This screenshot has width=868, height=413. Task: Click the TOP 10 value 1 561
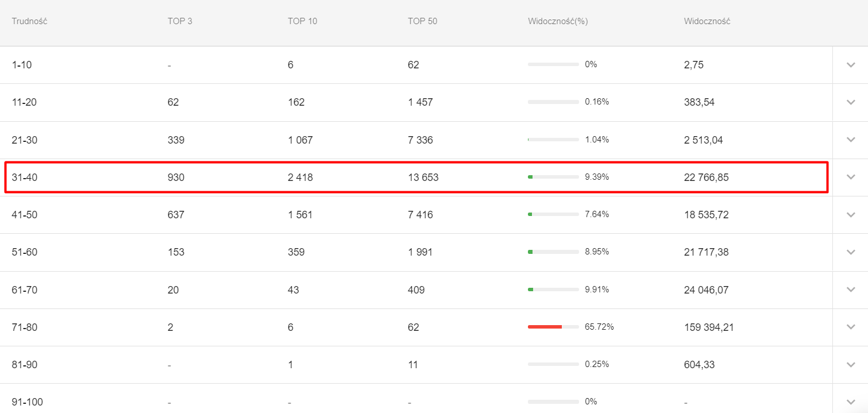point(300,215)
